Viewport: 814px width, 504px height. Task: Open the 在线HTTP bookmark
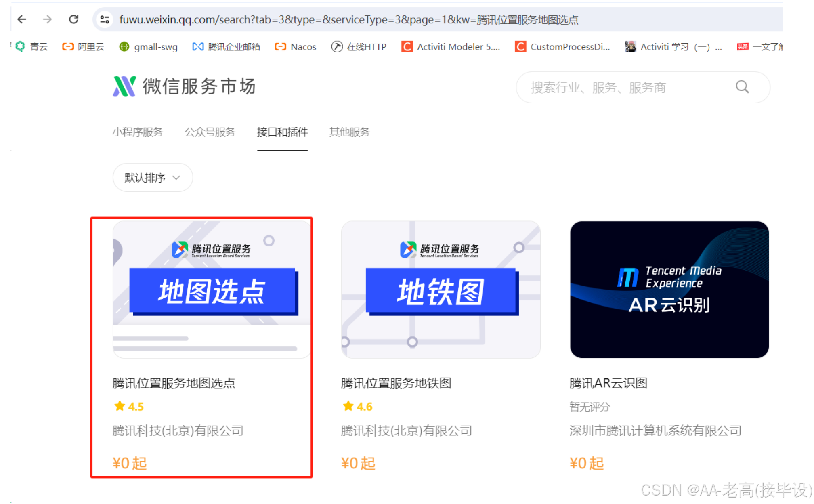point(359,47)
